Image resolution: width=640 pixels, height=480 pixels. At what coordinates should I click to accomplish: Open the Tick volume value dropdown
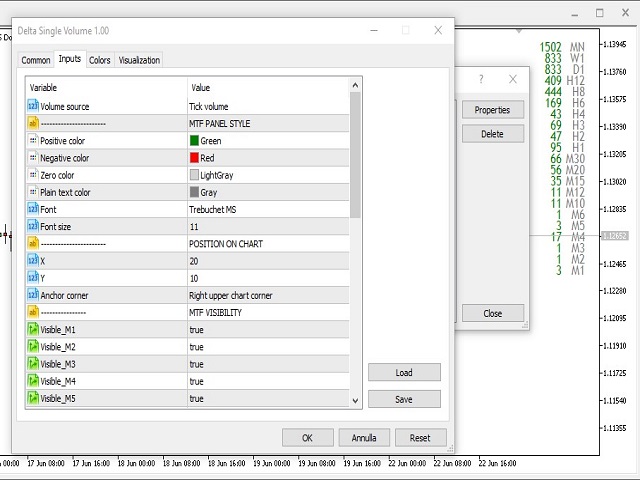(268, 107)
